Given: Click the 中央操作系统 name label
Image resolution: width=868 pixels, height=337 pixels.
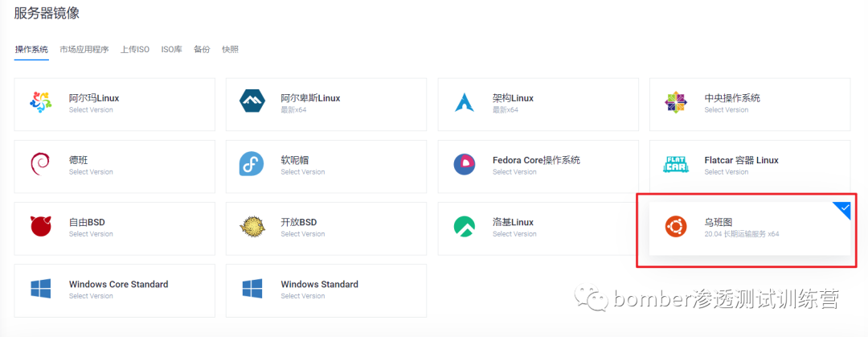Looking at the screenshot, I should coord(732,98).
